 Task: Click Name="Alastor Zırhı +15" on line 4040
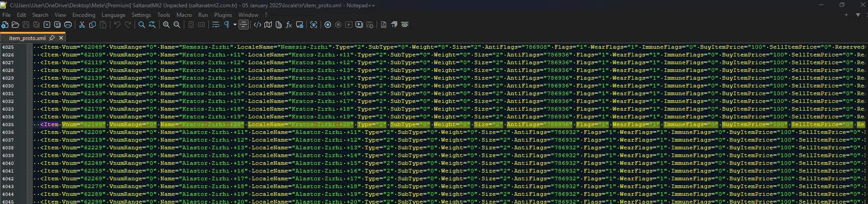tap(204, 163)
